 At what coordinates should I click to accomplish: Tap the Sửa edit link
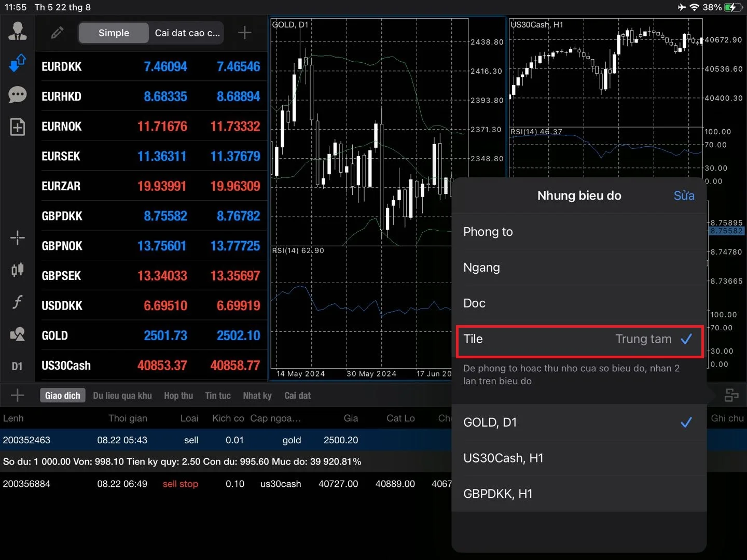point(684,195)
